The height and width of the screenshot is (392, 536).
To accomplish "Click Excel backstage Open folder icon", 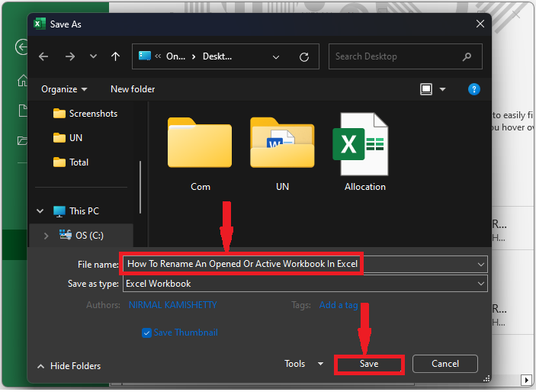I will (22, 140).
